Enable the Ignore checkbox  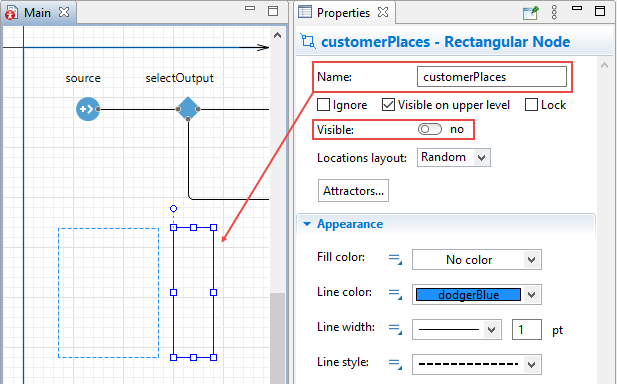pos(323,105)
